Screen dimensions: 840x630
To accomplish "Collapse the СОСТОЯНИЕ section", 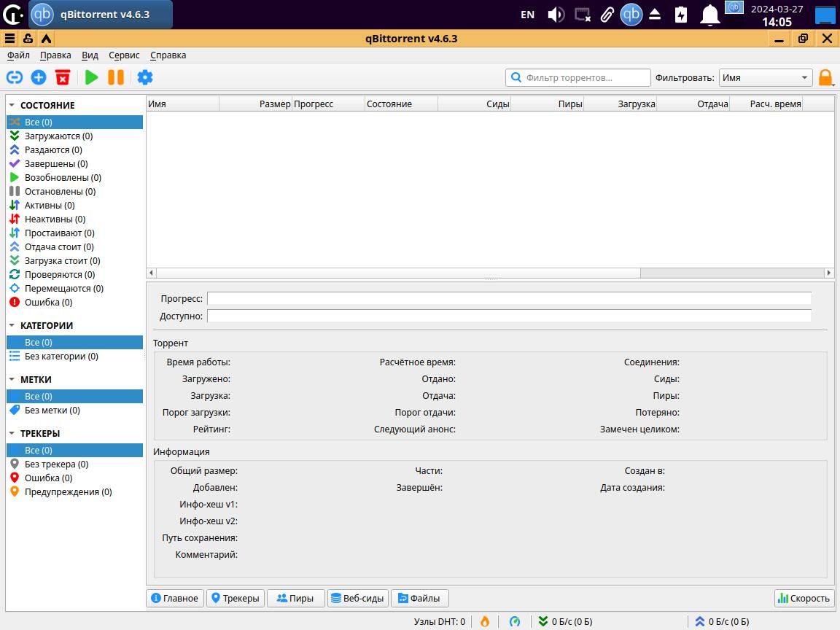I will pyautogui.click(x=12, y=105).
